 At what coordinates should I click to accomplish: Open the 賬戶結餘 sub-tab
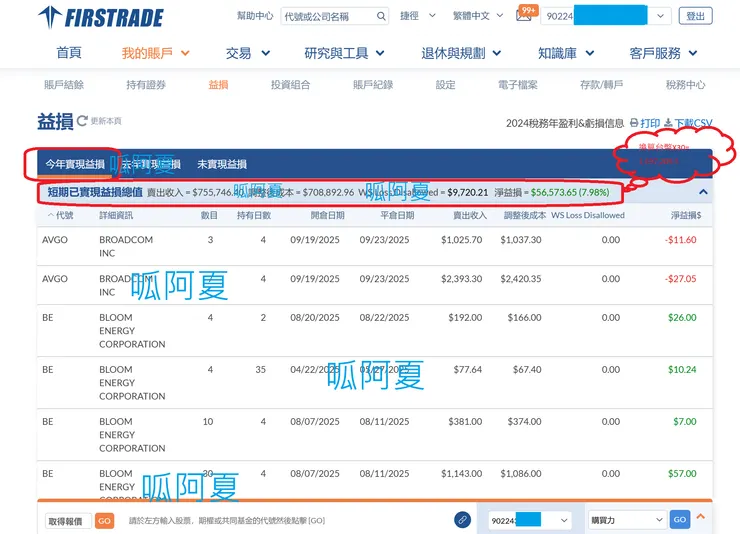[64, 85]
